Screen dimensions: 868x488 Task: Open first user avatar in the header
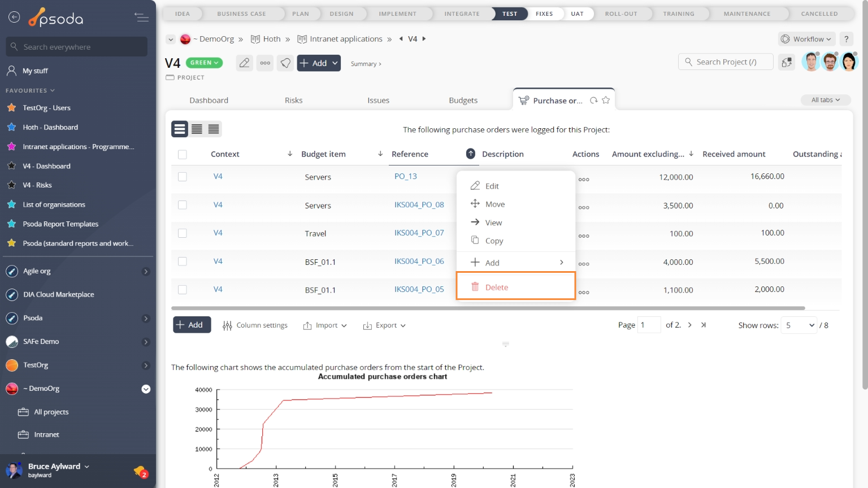811,62
